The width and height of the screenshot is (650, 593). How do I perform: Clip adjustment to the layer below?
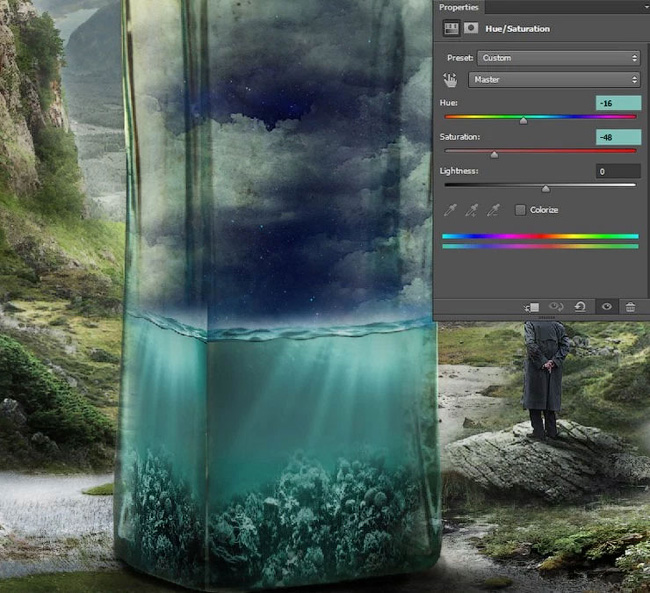pyautogui.click(x=532, y=307)
